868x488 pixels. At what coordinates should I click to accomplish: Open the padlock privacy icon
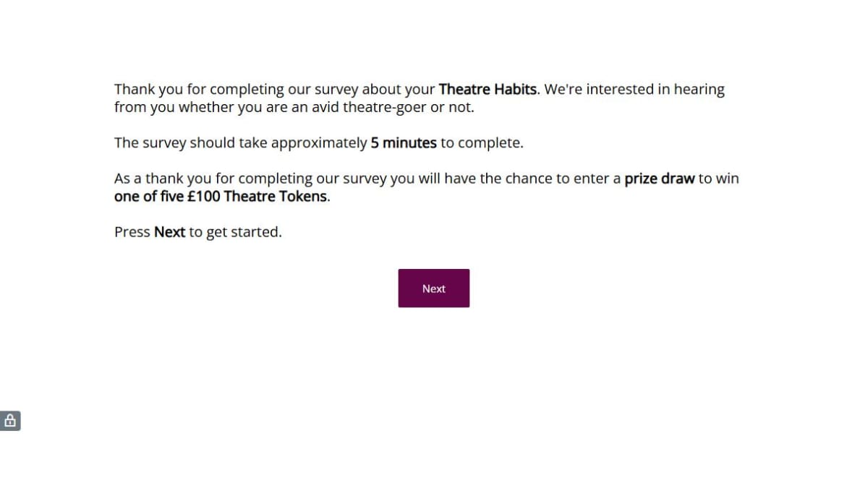click(x=10, y=421)
